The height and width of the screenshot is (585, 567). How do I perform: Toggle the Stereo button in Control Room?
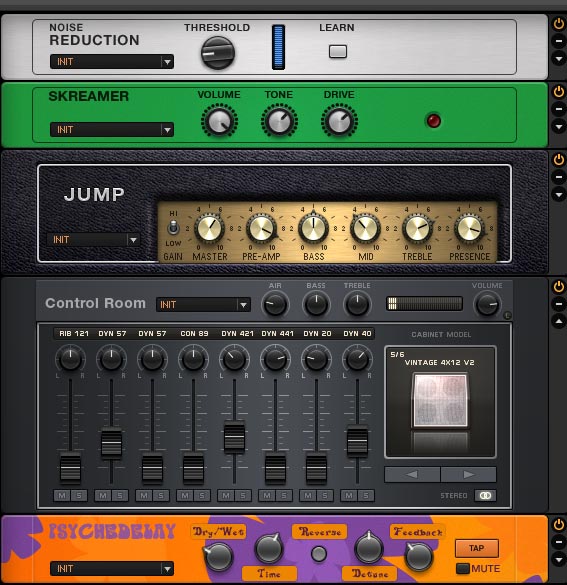click(x=485, y=495)
